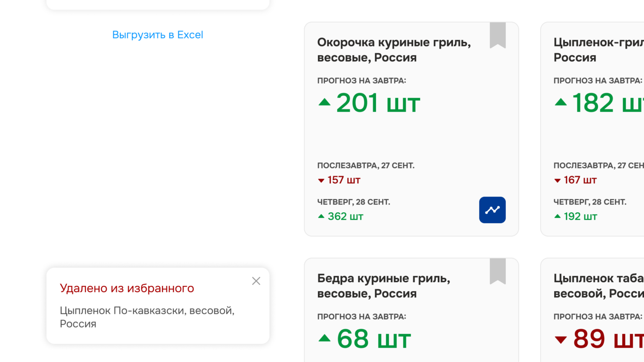Click the green arrow beside 182 шт
This screenshot has width=644, height=362.
pyautogui.click(x=560, y=102)
